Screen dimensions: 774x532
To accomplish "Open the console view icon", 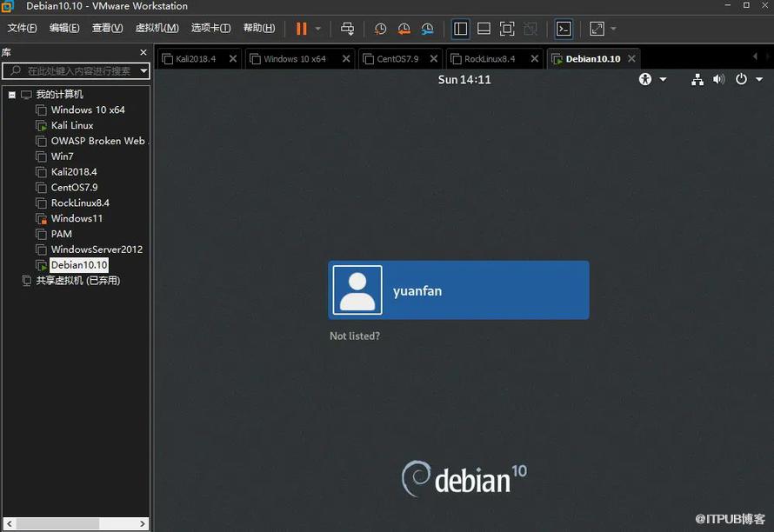I will 564,29.
